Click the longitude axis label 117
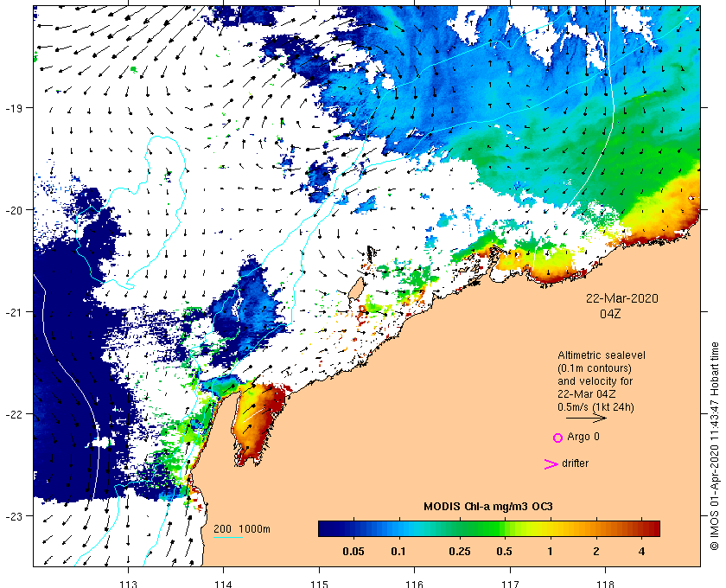 [510, 584]
